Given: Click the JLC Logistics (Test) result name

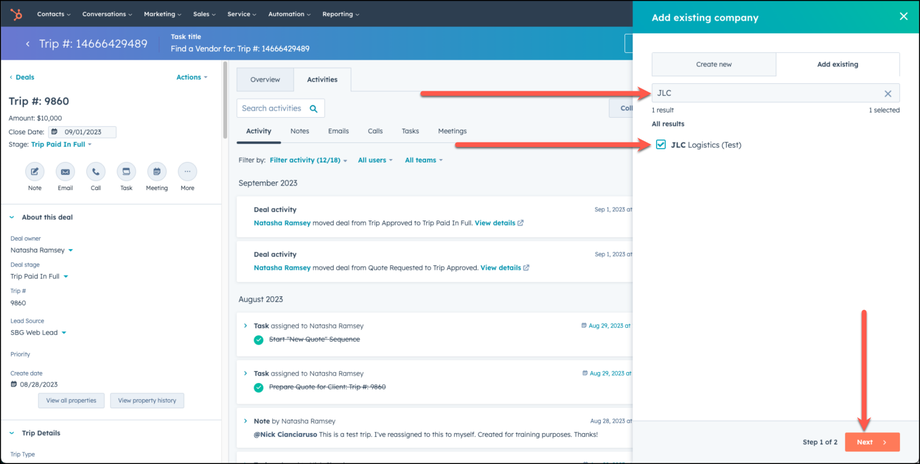Looking at the screenshot, I should 706,145.
